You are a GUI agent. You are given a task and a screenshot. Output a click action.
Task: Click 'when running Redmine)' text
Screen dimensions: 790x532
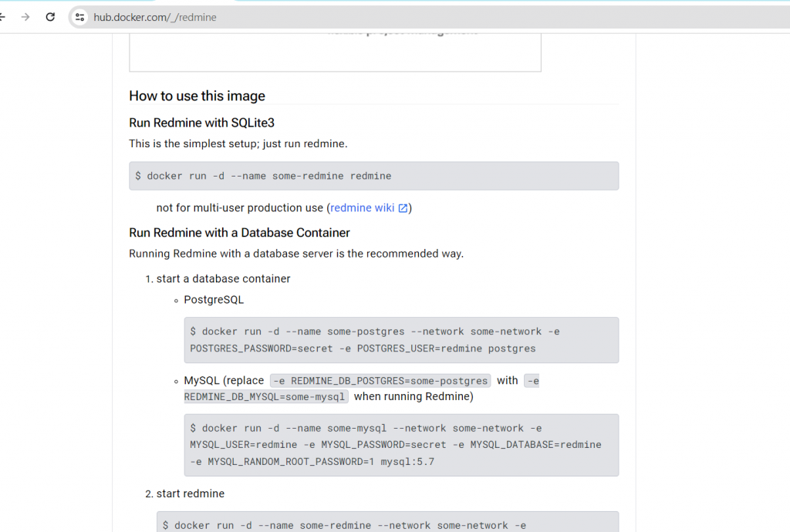pyautogui.click(x=414, y=396)
